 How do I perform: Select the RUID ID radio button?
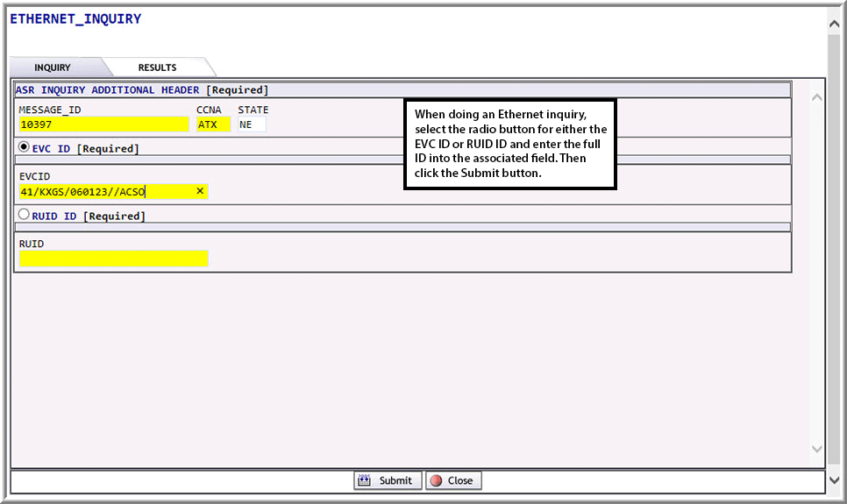click(x=25, y=214)
